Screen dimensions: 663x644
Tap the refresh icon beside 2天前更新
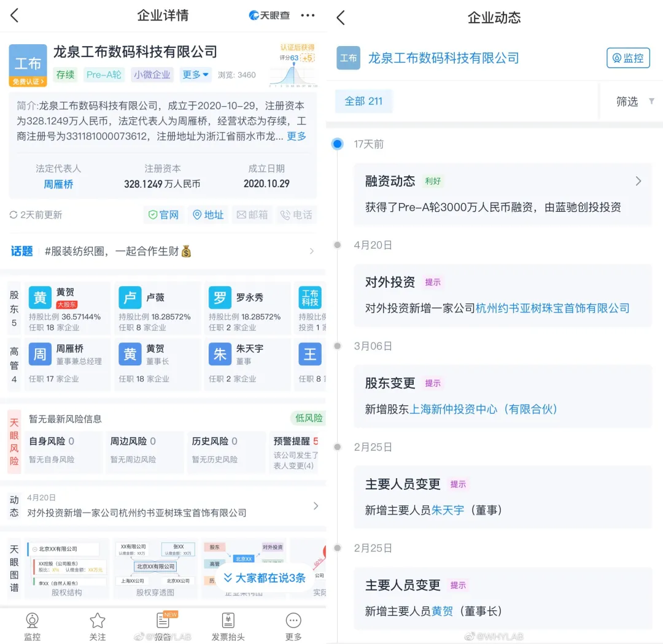point(14,215)
